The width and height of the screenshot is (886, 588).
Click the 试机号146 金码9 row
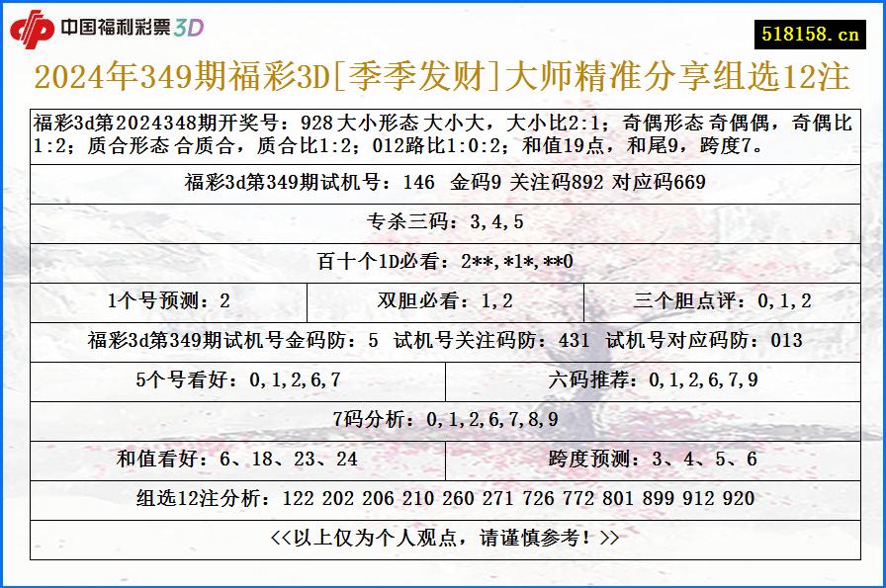point(443,181)
